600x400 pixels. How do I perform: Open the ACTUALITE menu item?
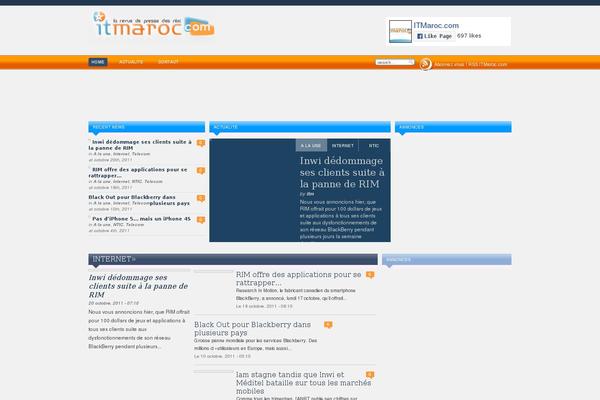(131, 62)
